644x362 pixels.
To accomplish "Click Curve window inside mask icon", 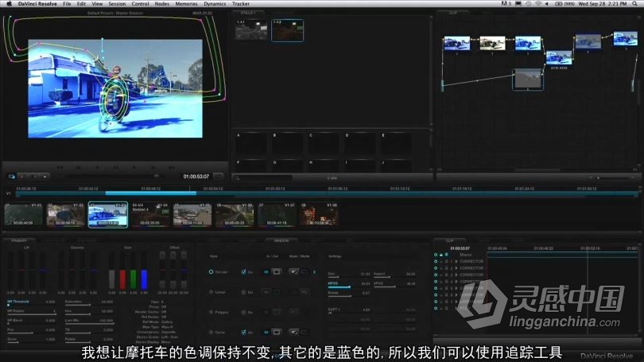I will [x=266, y=332].
